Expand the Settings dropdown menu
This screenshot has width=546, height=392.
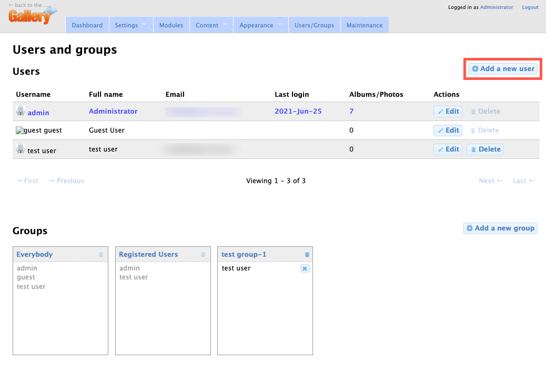(130, 25)
